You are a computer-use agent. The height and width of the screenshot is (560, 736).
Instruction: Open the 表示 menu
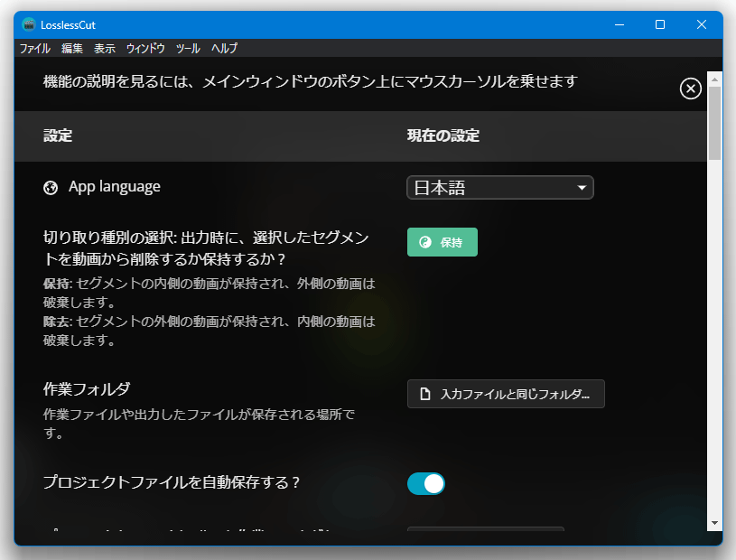point(104,49)
